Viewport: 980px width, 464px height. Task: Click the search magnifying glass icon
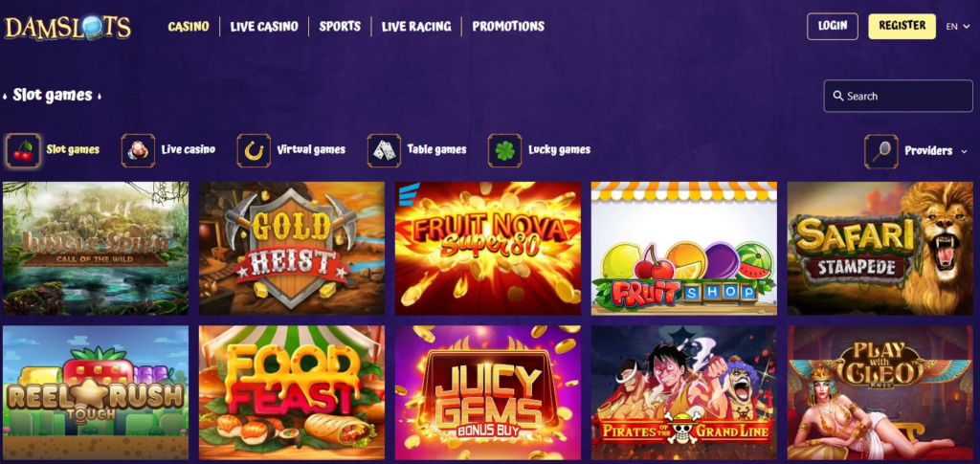[838, 97]
